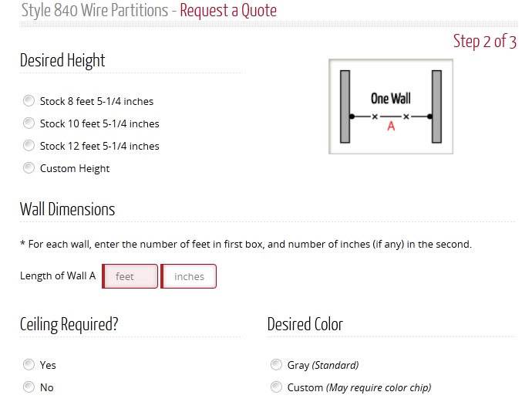Click the Length of Wall A label
Screen dimensions: 532x402
pos(58,275)
